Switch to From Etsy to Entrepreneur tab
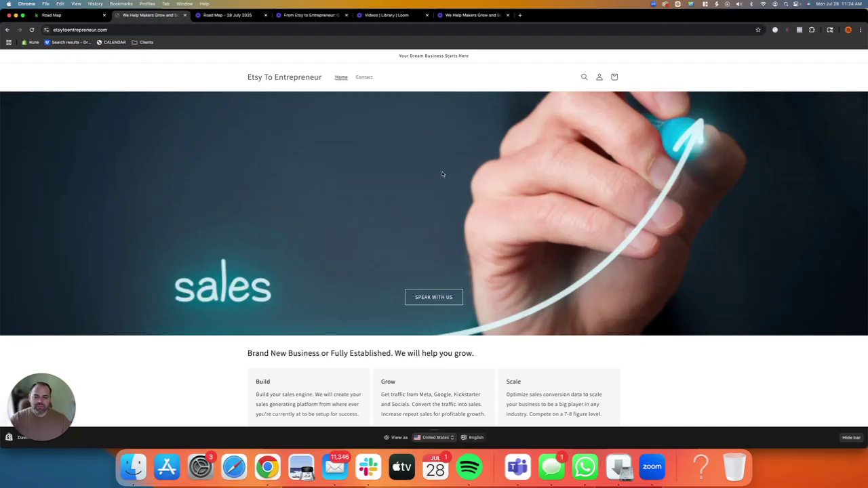The height and width of the screenshot is (488, 868). point(311,15)
